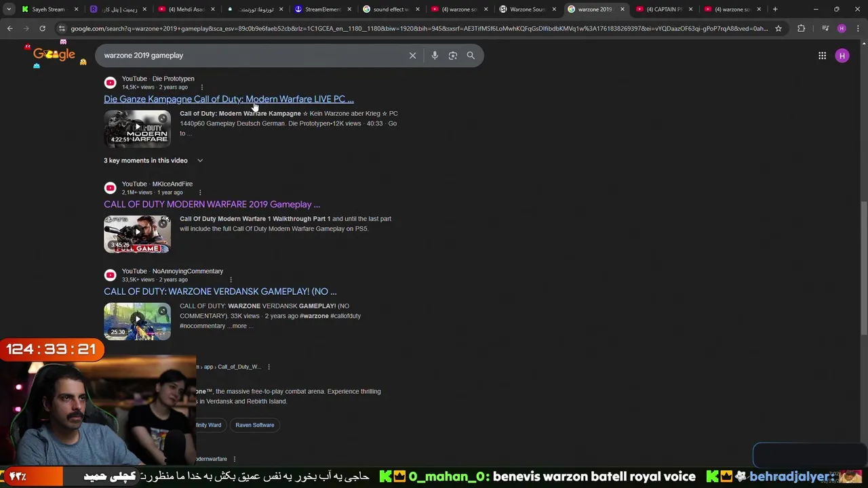This screenshot has width=868, height=488.
Task: Select the Infinity Ward chip
Action: [208, 425]
